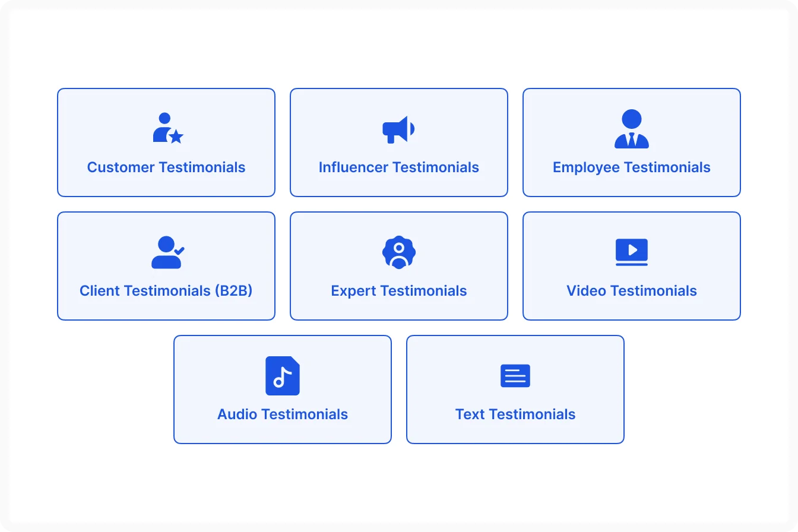Click the person with checkmark Client Testimonials icon
Viewport: 798px width, 532px height.
pos(166,252)
